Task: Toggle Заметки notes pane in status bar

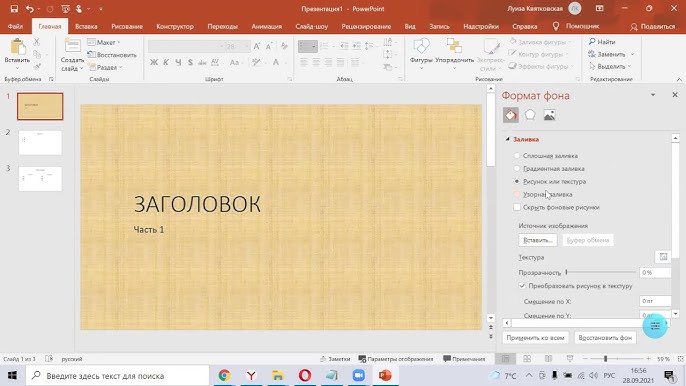Action: point(335,359)
